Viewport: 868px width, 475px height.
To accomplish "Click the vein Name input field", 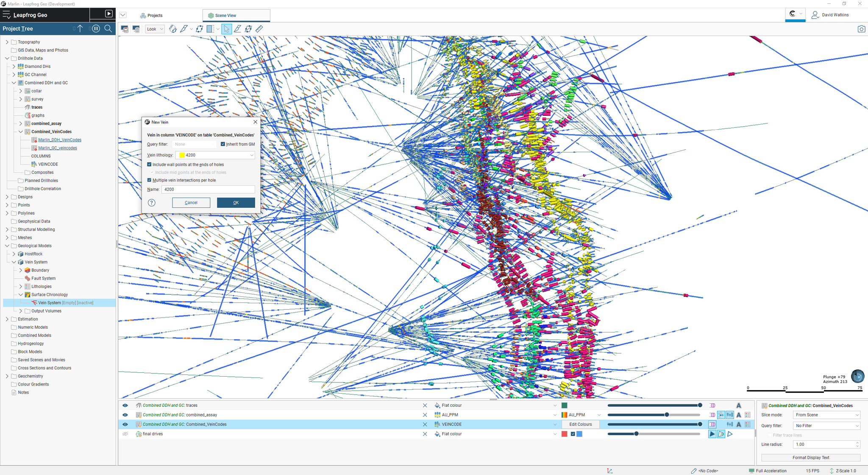I will tap(208, 190).
